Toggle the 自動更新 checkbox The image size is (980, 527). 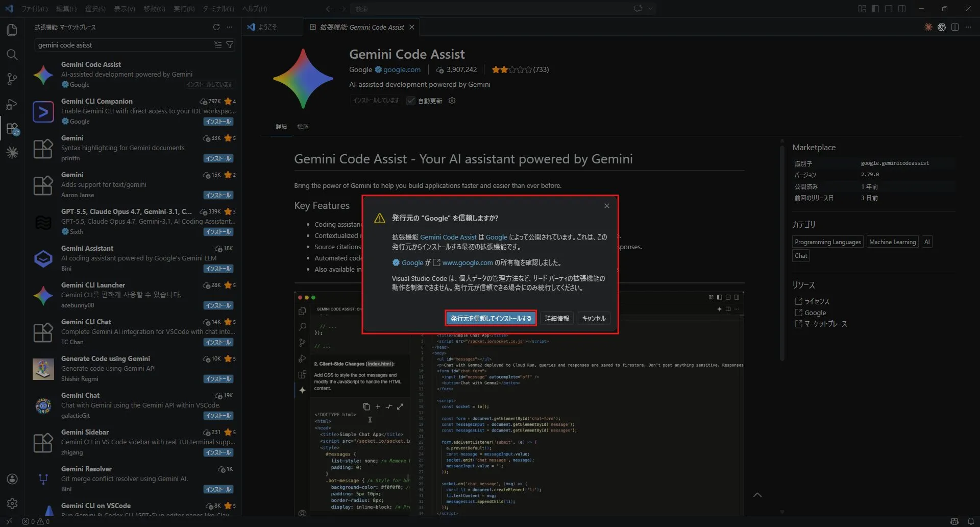(411, 101)
